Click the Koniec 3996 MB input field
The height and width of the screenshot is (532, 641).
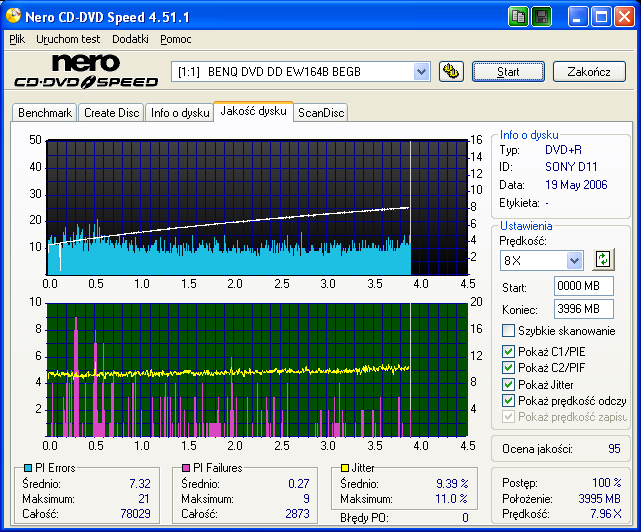(584, 309)
